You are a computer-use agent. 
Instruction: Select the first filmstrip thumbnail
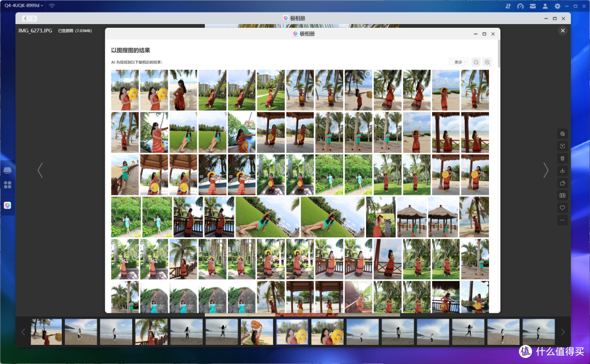point(46,332)
